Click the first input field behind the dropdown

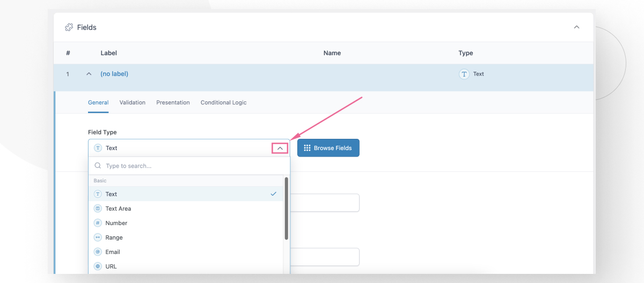tap(325, 203)
